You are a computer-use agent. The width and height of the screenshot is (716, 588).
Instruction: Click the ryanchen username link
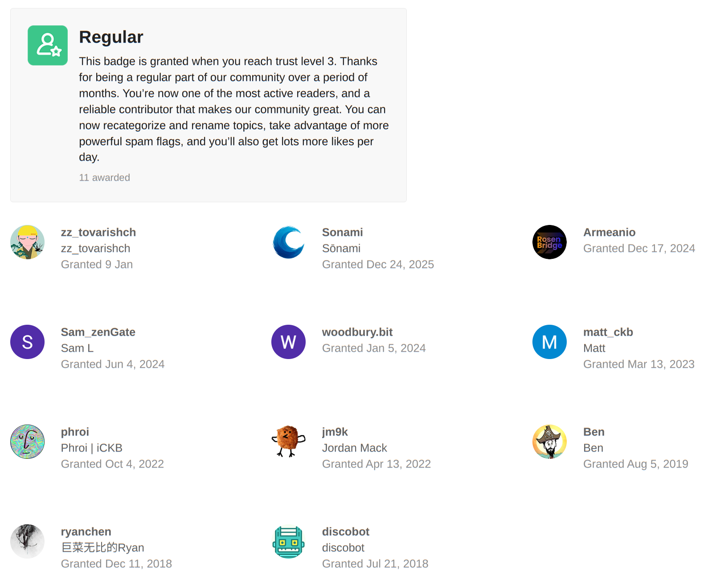[86, 532]
